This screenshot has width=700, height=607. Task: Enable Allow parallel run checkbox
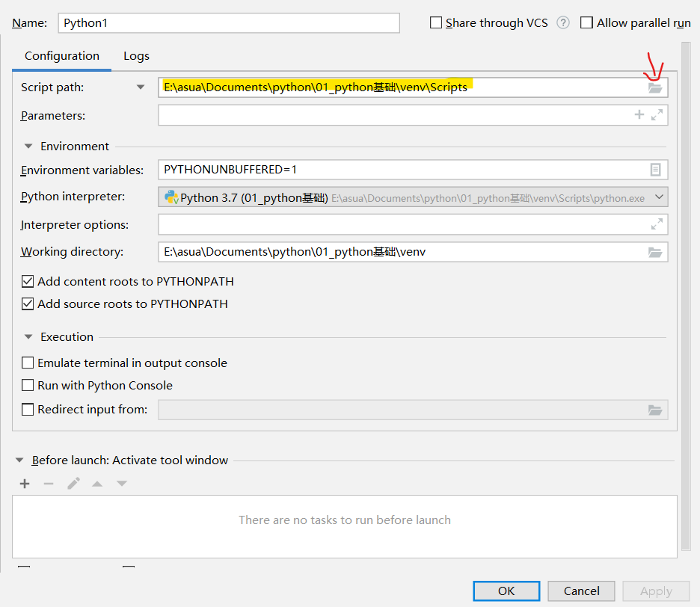point(586,22)
